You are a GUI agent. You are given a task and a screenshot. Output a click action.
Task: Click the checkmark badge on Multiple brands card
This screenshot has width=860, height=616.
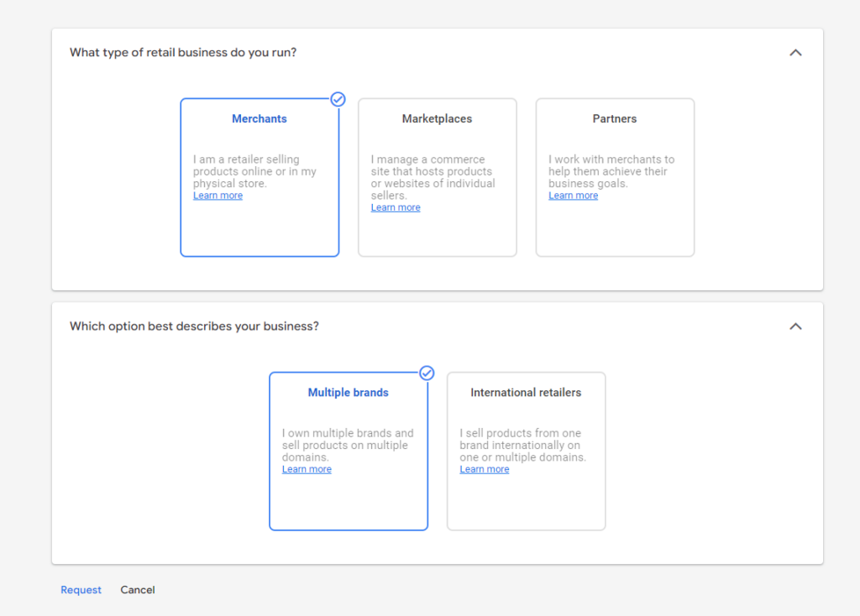click(x=427, y=373)
